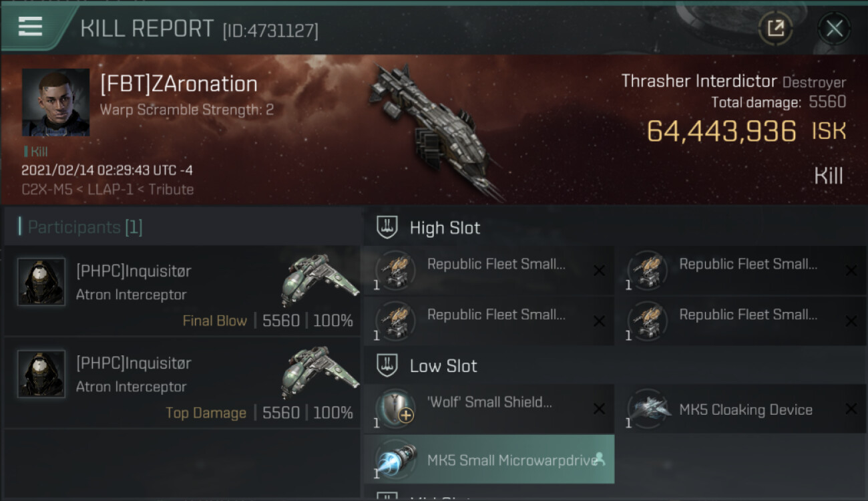Click the first Republic Fleet Small turret icon

point(395,271)
